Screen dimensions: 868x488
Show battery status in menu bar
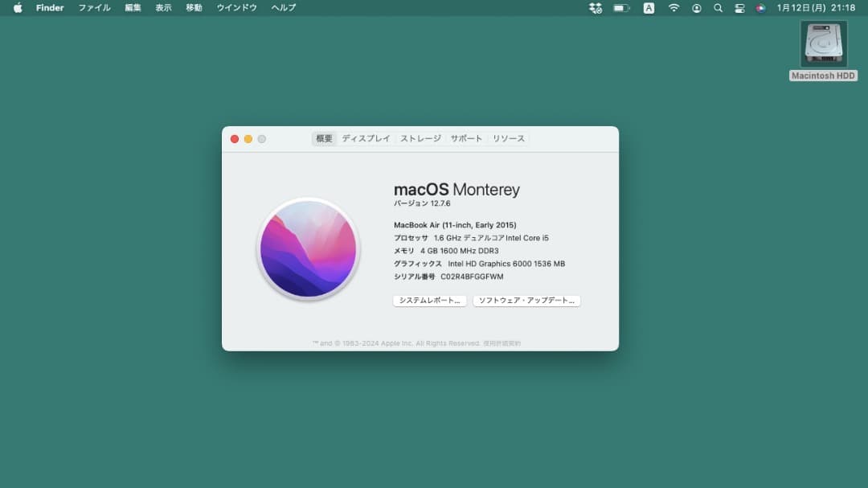(621, 8)
